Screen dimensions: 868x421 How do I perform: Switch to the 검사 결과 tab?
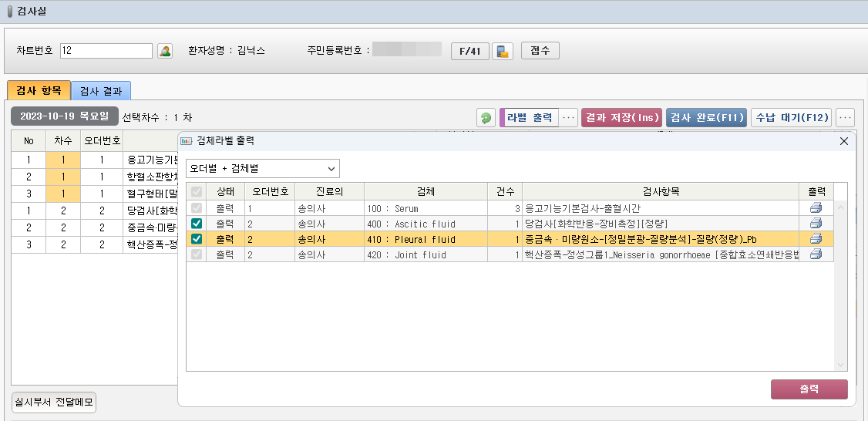click(x=101, y=91)
